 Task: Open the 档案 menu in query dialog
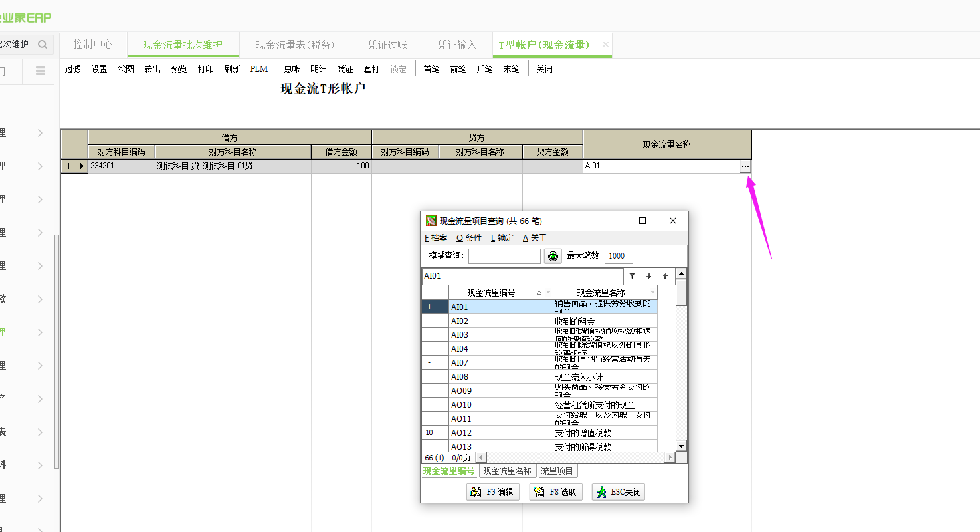coord(436,238)
